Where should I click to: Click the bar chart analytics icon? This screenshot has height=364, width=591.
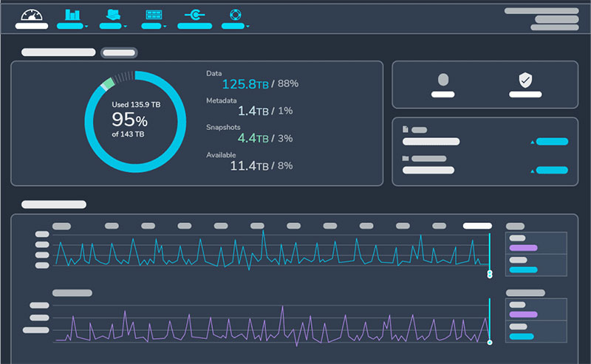72,15
